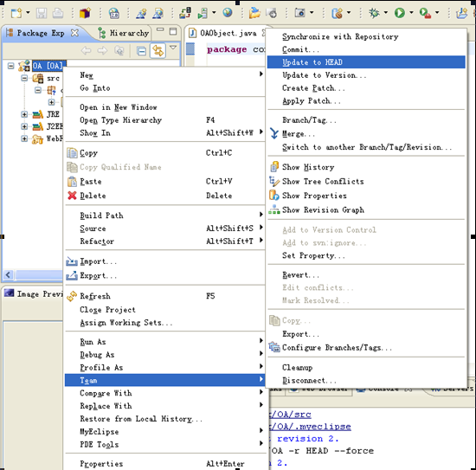Click Merge... with its icon

pos(366,133)
